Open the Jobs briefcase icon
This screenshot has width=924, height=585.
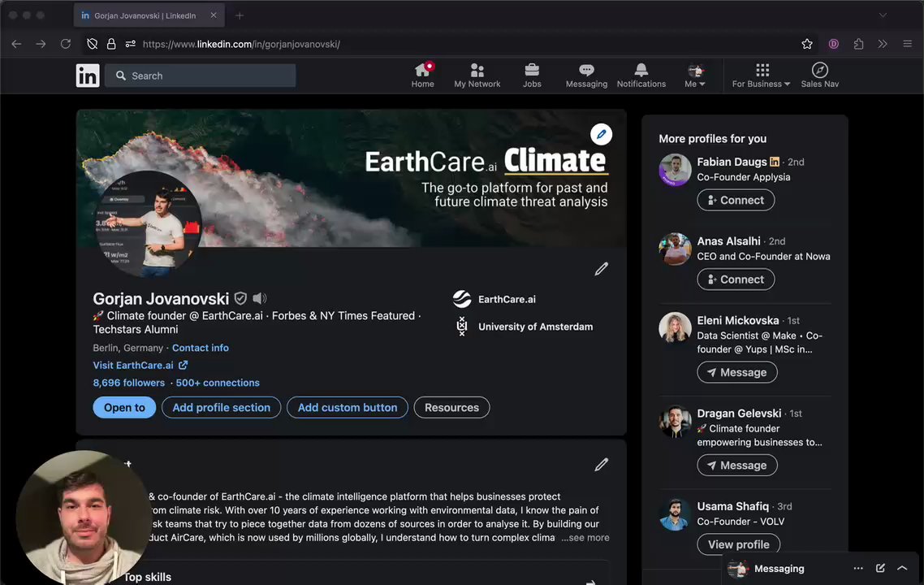(x=532, y=76)
